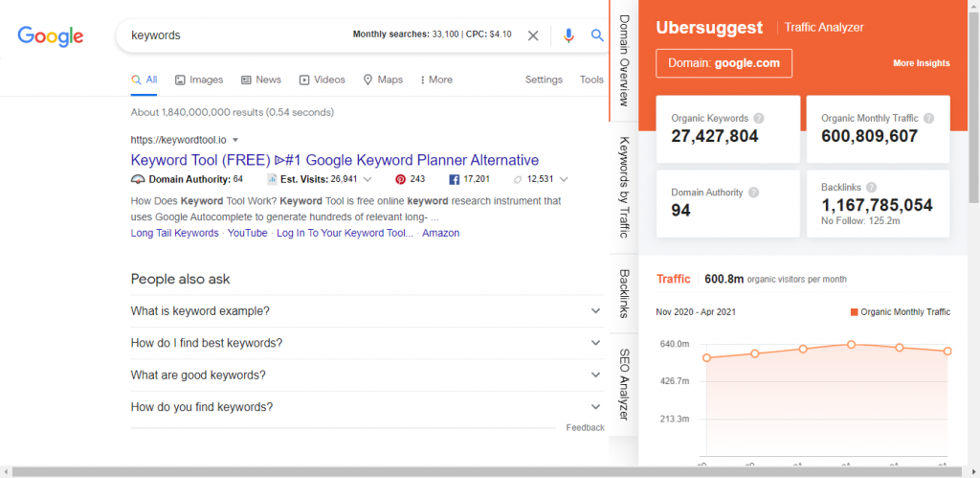
Task: Select the All results tab
Action: pos(144,80)
